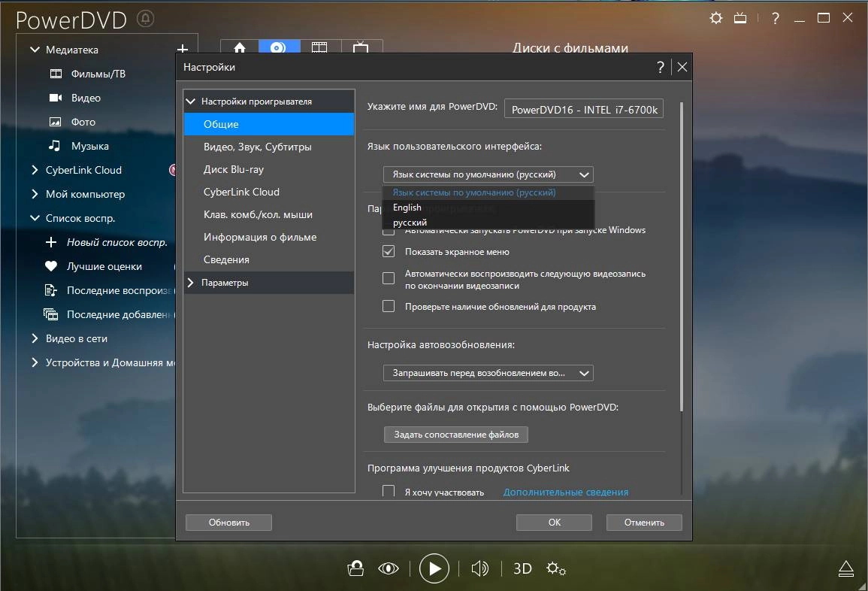Expand CyberLink Cloud in sidebar
Image resolution: width=868 pixels, height=591 pixels.
pos(35,170)
